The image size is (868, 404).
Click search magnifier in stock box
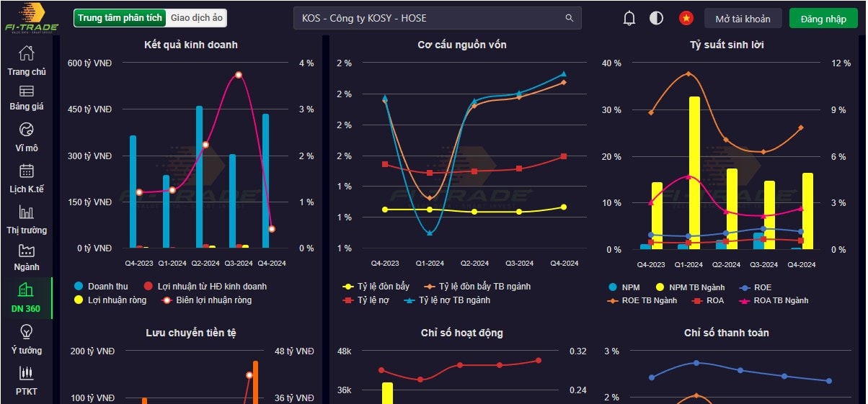(x=570, y=19)
